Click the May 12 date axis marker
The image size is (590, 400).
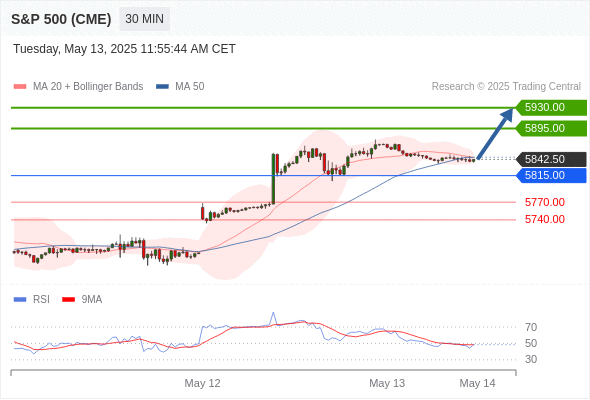tap(202, 383)
